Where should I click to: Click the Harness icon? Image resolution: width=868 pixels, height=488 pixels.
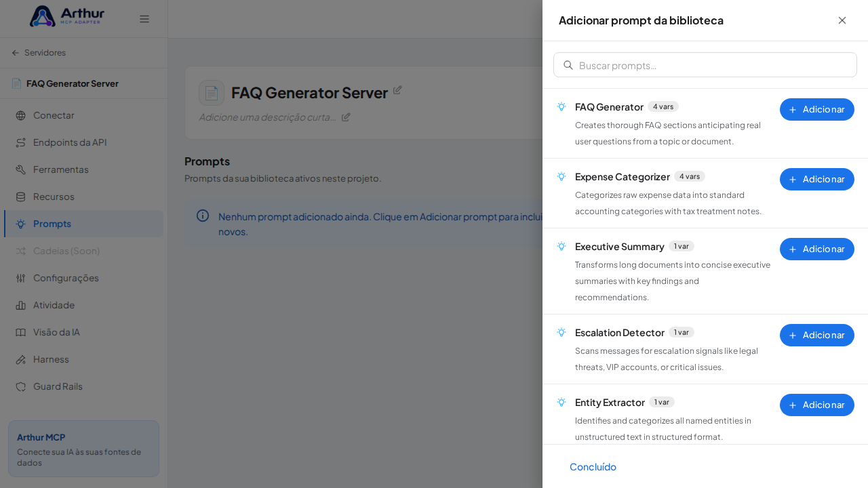pos(20,359)
